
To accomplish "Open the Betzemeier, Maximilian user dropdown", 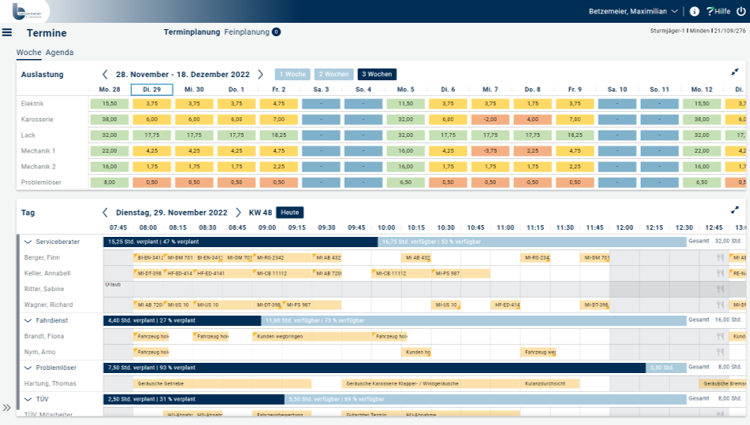I will click(633, 11).
